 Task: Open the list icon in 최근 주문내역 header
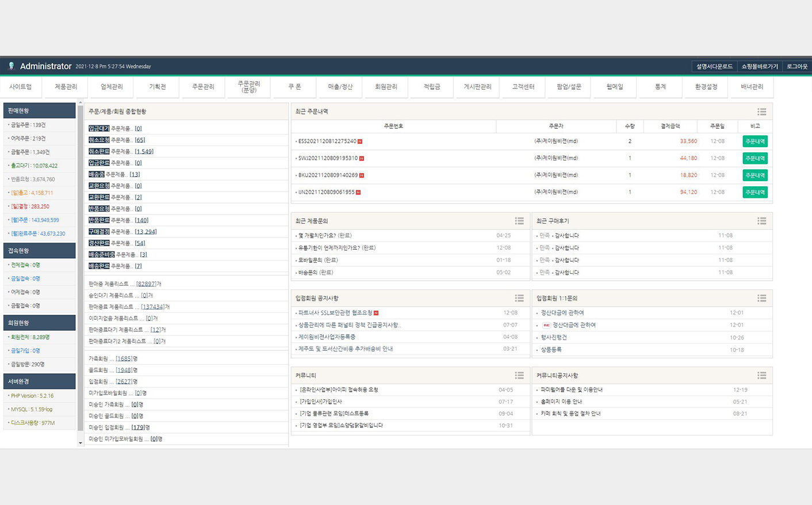(x=761, y=112)
